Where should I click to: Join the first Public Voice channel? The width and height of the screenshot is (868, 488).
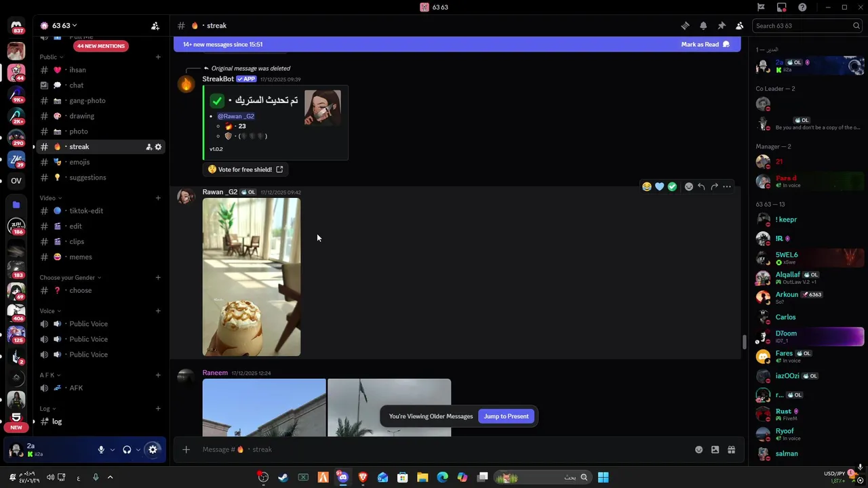pyautogui.click(x=100, y=324)
